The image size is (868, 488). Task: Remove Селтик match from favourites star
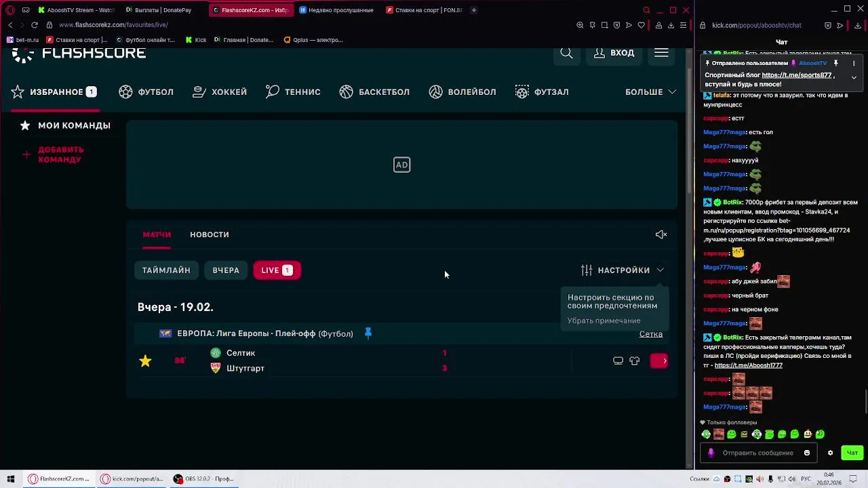145,361
